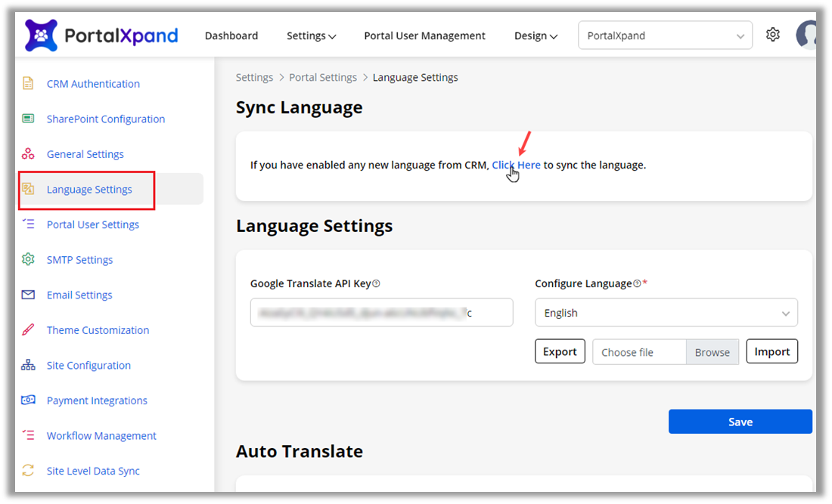Click the SharePoint Configuration sidebar icon
The height and width of the screenshot is (504, 832).
click(x=28, y=119)
